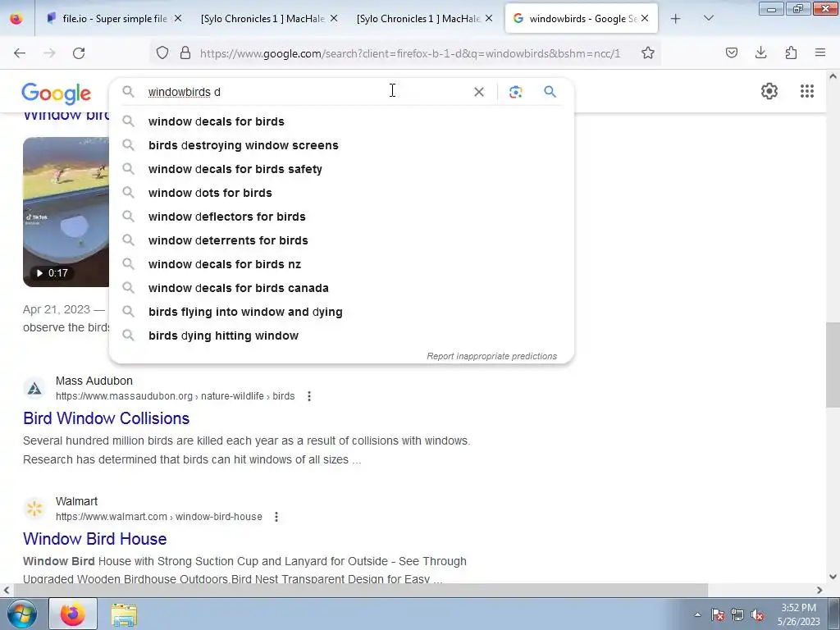Click the site padlock icon

point(185,52)
